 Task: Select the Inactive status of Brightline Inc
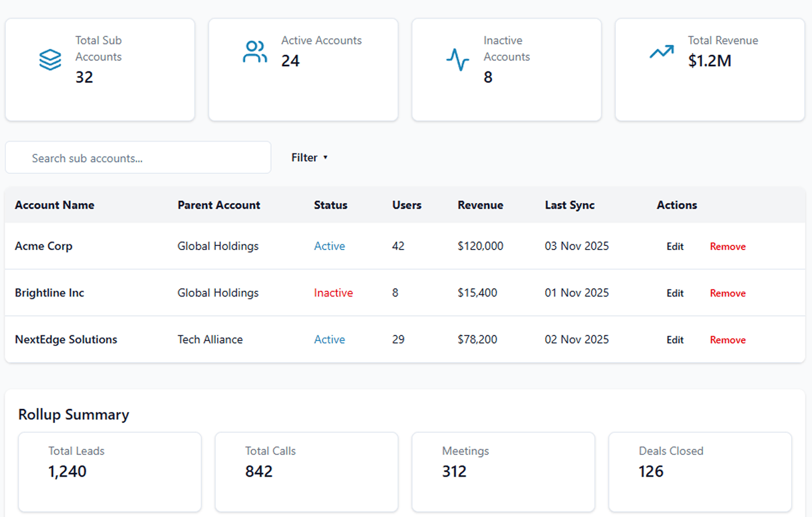coord(333,293)
